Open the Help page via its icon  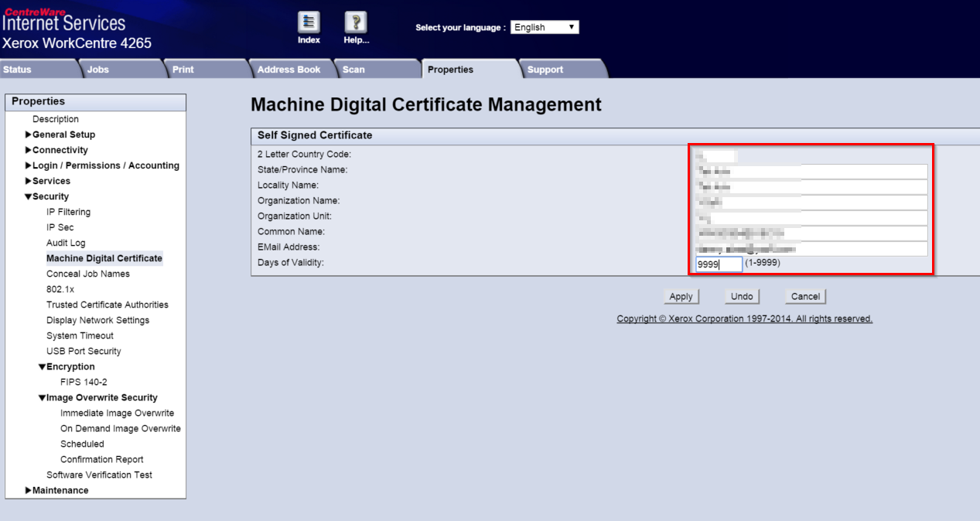pos(355,25)
